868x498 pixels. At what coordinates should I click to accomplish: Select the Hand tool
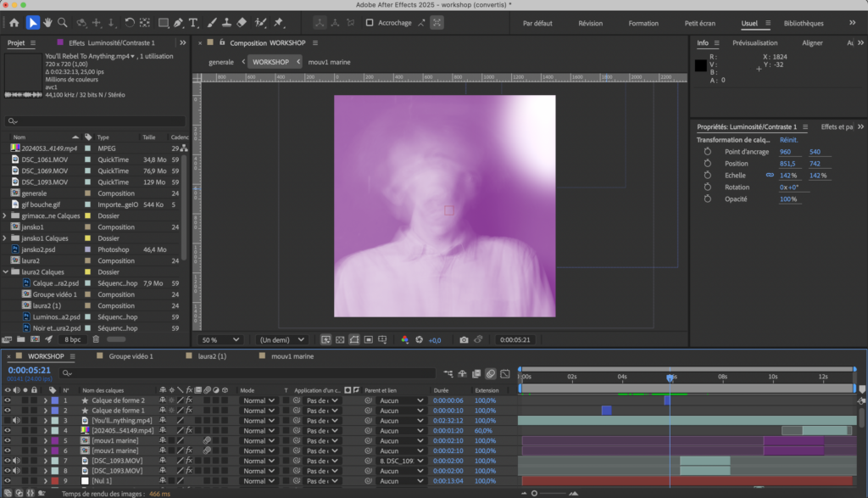tap(48, 23)
